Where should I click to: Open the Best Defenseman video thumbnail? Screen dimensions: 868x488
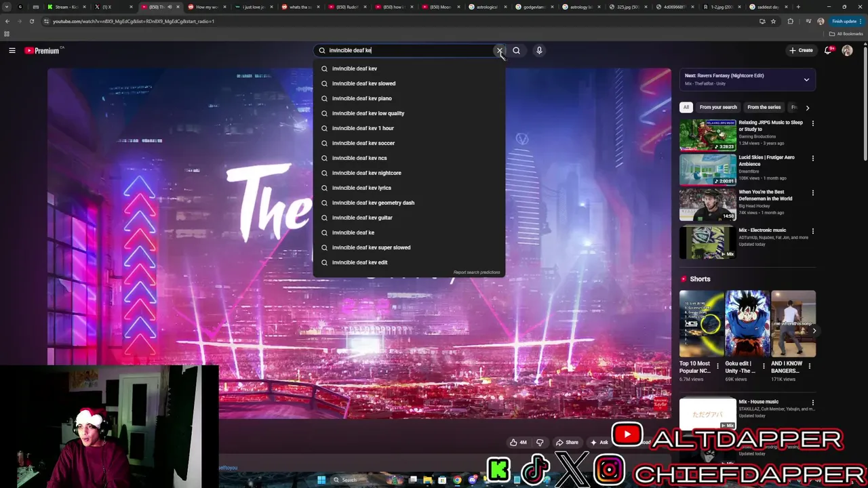707,205
